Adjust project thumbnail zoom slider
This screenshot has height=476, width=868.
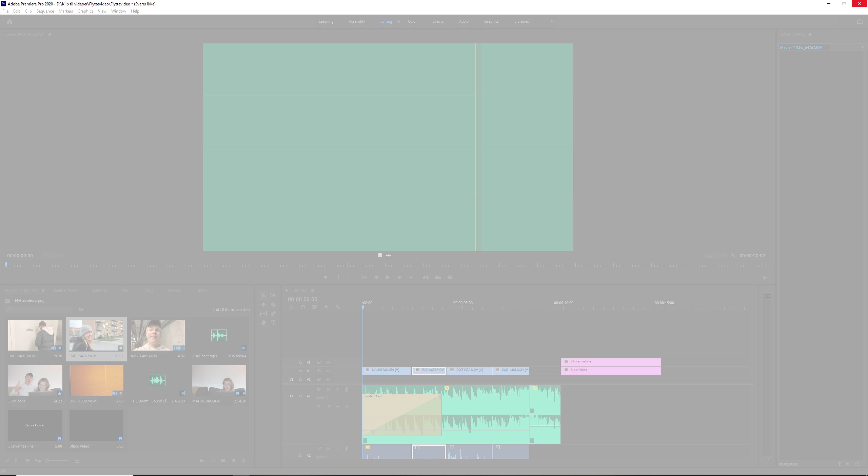47,461
